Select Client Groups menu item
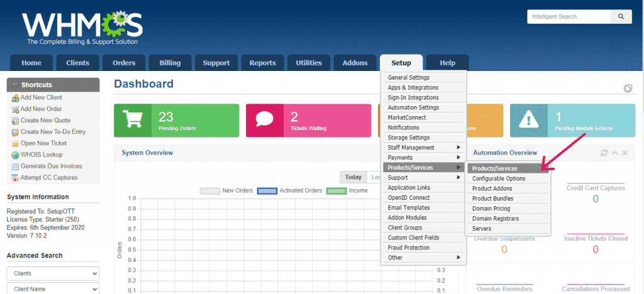This screenshot has width=644, height=294. pos(423,227)
